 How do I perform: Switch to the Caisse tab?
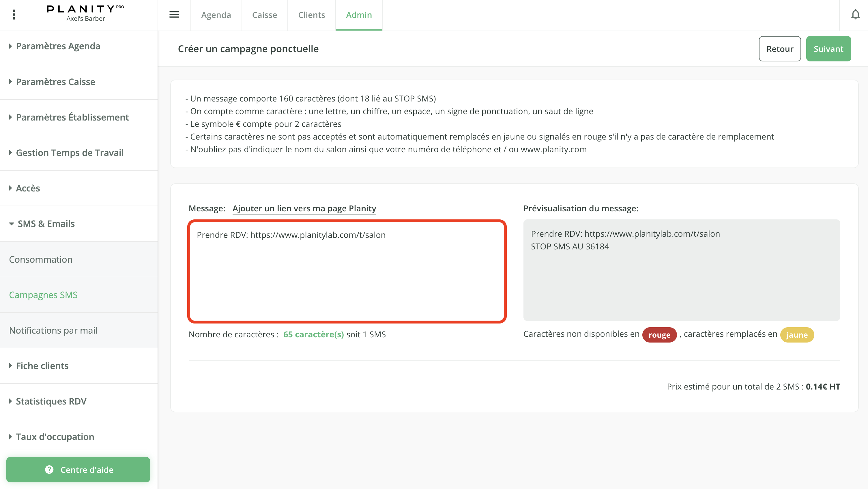tap(265, 15)
